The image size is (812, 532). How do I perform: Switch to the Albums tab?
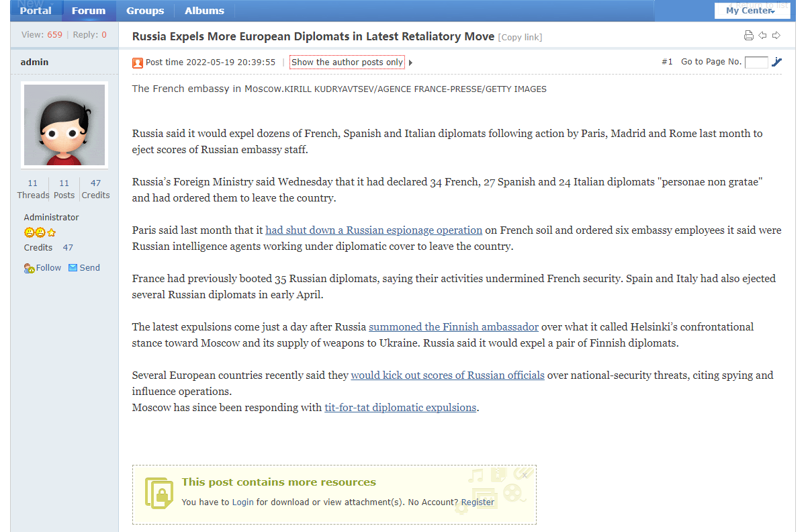(204, 11)
